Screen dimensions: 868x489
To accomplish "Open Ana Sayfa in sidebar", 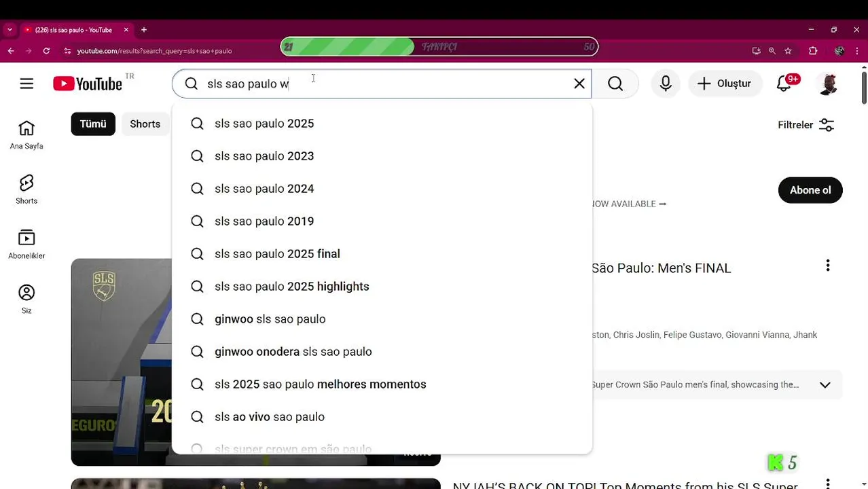I will coord(26,135).
